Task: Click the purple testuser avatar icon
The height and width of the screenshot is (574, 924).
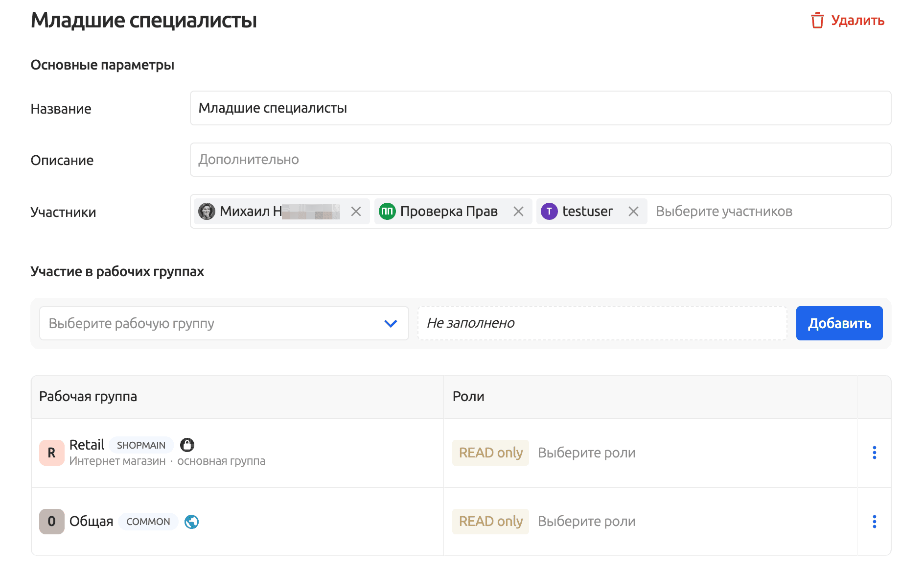Action: click(549, 212)
